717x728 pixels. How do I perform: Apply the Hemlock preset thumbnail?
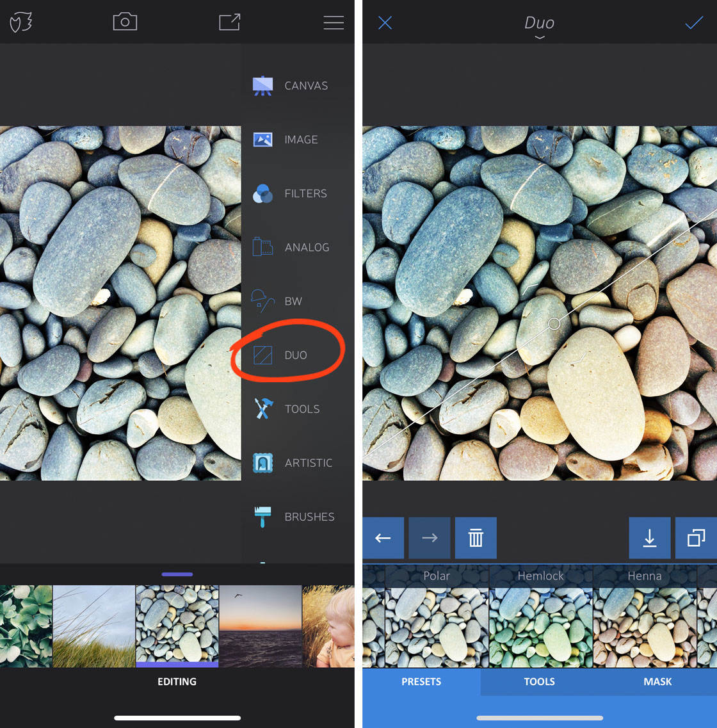click(x=541, y=617)
